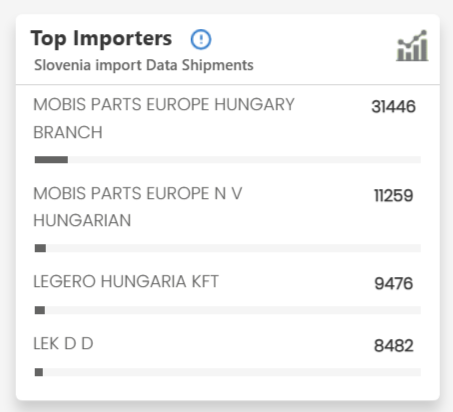The image size is (453, 412).
Task: Click the 11259 shipment count
Action: 393,195
